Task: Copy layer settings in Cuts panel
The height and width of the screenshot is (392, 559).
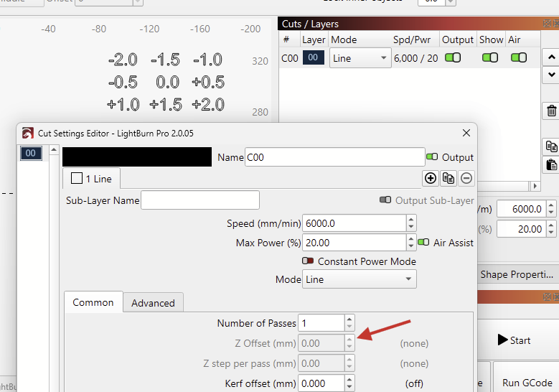Action: pos(551,146)
